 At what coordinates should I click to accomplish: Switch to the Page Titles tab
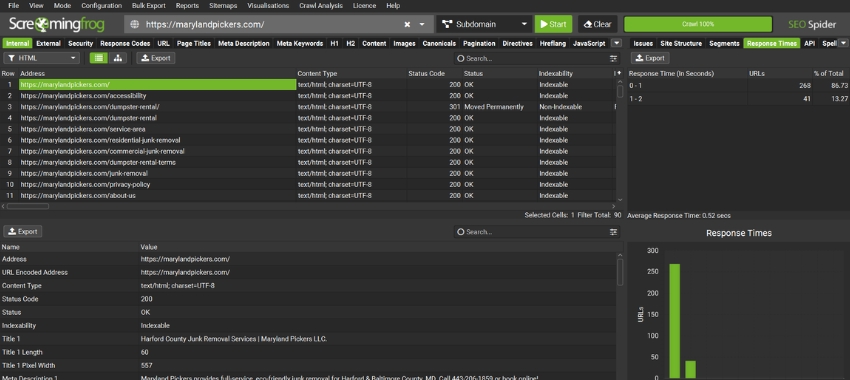coord(194,43)
